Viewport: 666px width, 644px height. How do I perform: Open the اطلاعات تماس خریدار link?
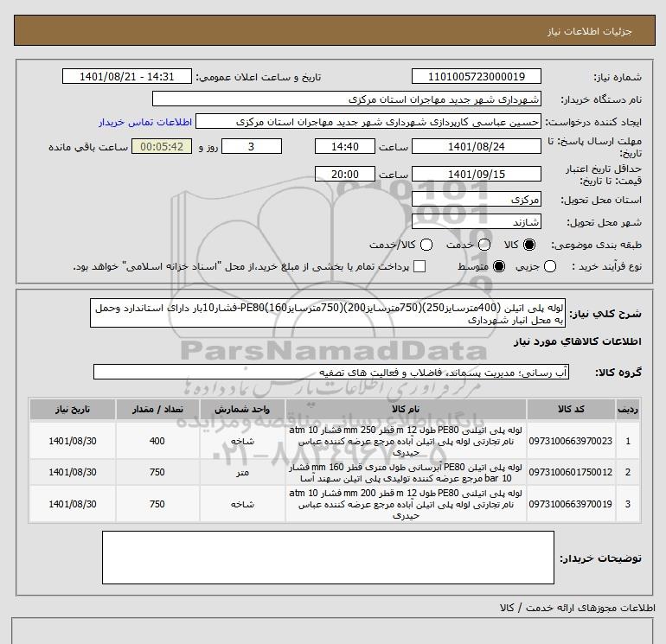click(145, 122)
